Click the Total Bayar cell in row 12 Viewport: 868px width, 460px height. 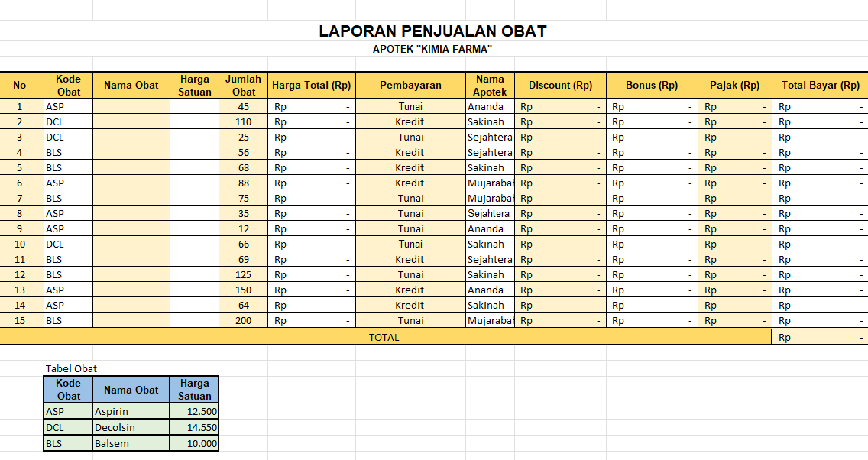pyautogui.click(x=821, y=274)
